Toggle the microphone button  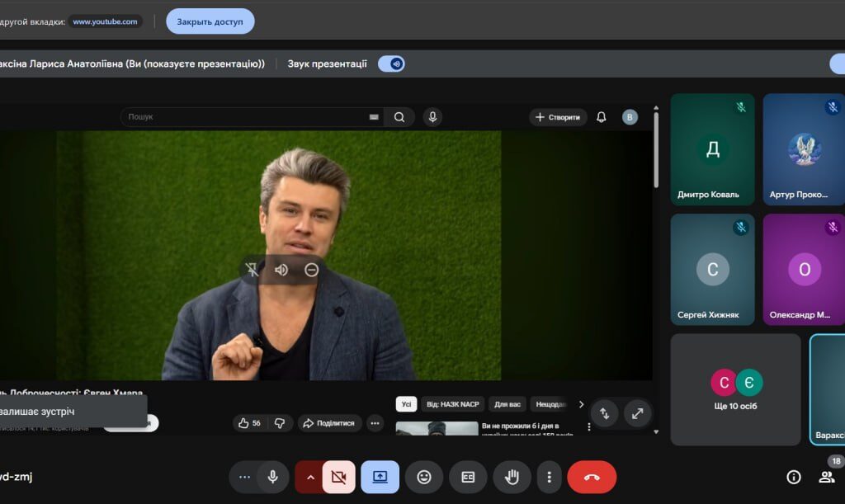click(x=272, y=477)
